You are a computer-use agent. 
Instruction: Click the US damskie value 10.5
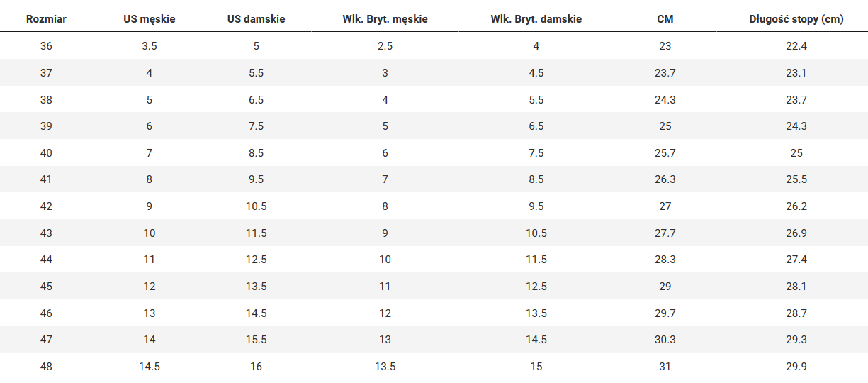click(x=257, y=206)
